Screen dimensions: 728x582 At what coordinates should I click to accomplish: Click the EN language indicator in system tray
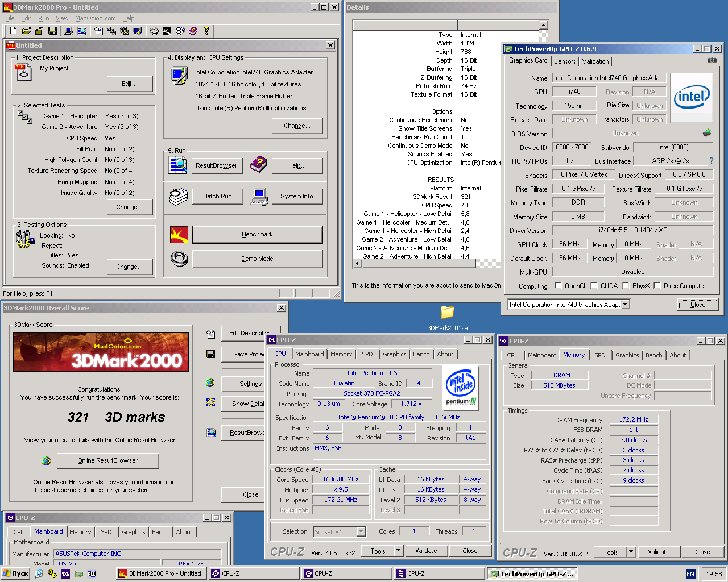[x=690, y=574]
